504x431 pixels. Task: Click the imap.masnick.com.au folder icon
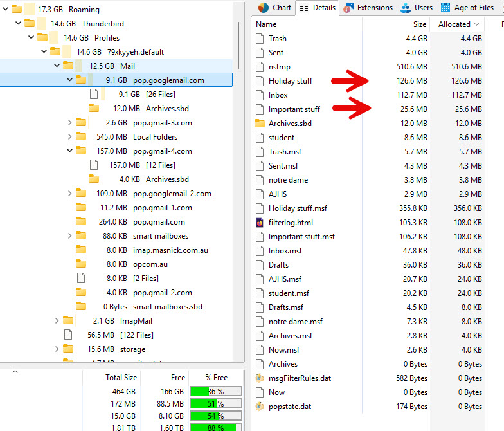81,250
